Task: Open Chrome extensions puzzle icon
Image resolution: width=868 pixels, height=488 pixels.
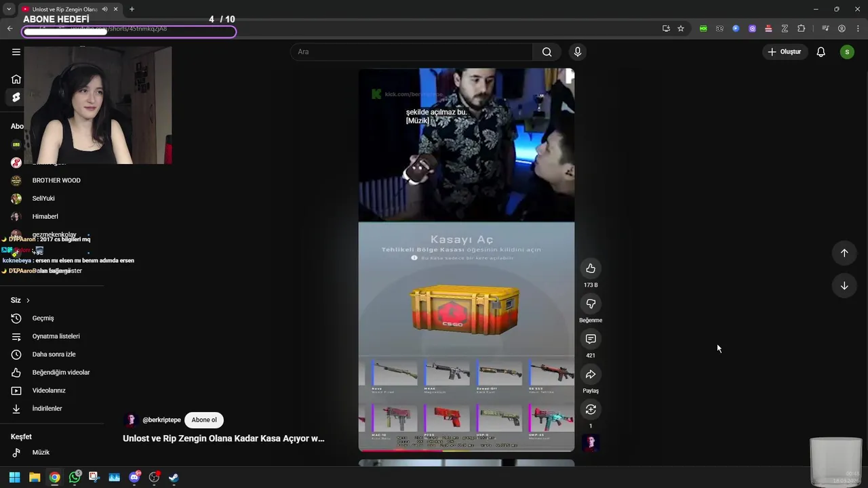Action: tap(802, 28)
